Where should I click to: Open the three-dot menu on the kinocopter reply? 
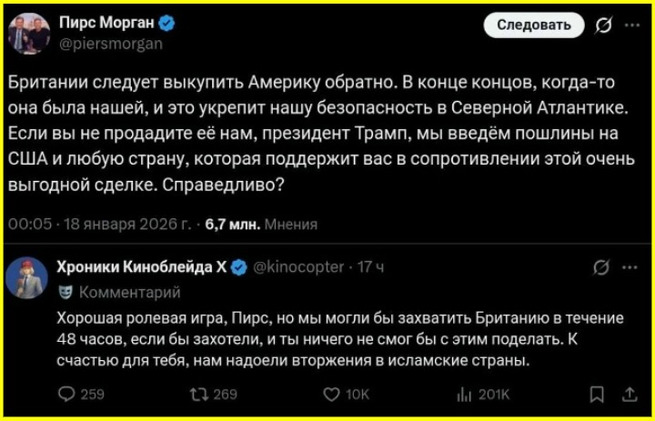630,268
